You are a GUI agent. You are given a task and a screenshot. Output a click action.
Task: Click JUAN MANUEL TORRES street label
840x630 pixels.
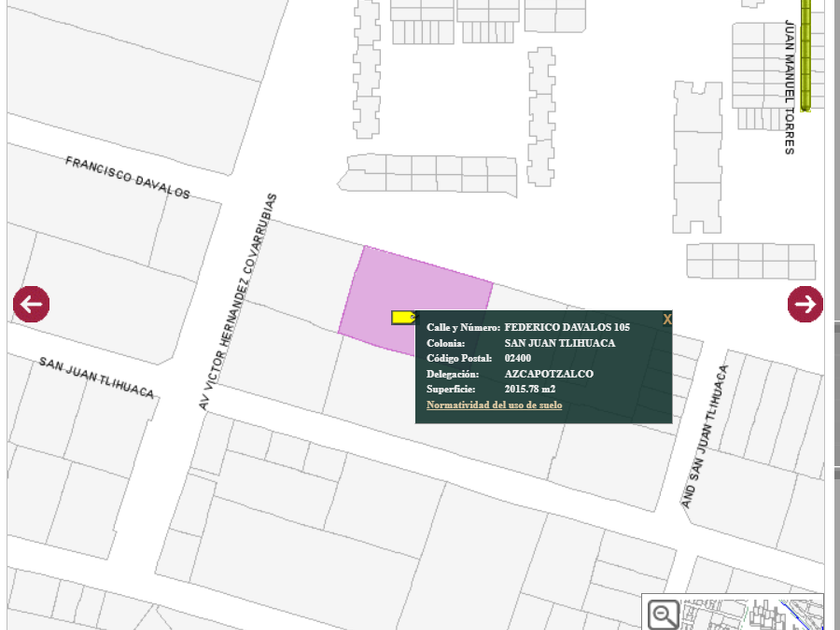coord(789,87)
